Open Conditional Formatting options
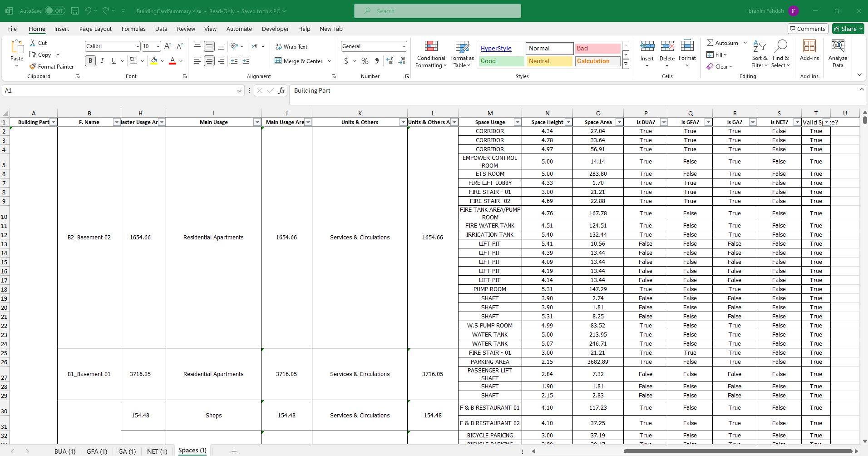This screenshot has width=868, height=456. 430,55
